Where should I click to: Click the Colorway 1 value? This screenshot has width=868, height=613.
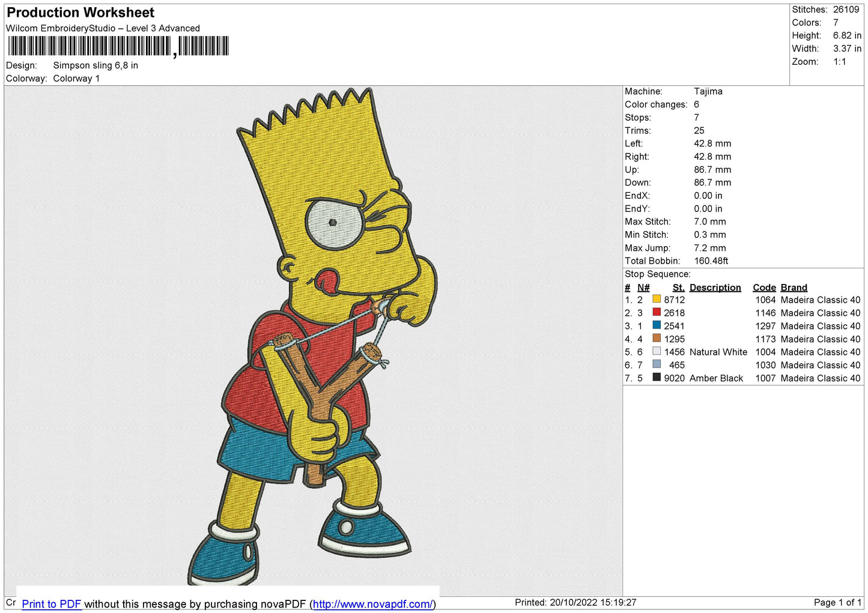point(76,79)
